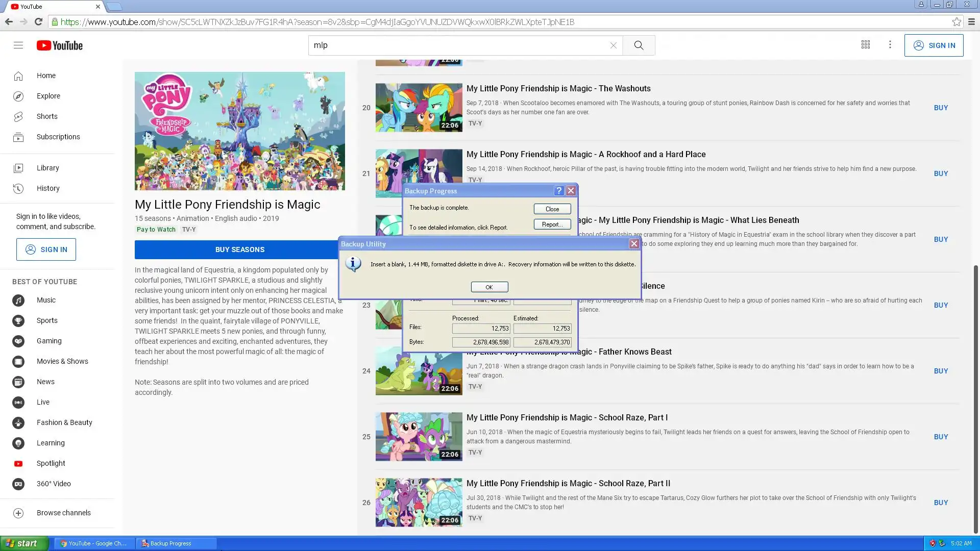The image size is (980, 551).
Task: Clear the search box text
Action: tap(613, 45)
